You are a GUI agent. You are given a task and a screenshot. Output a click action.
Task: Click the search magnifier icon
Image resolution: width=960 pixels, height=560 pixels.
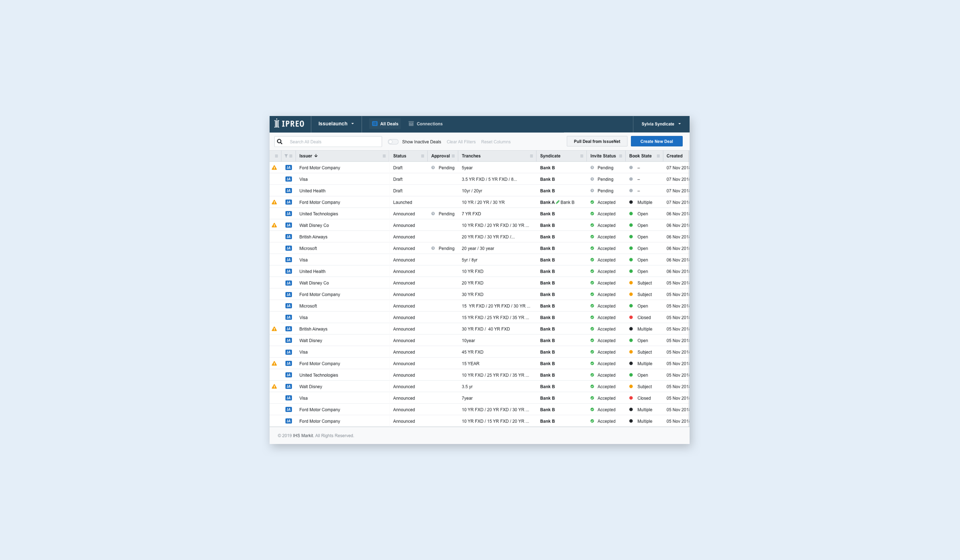click(x=280, y=142)
